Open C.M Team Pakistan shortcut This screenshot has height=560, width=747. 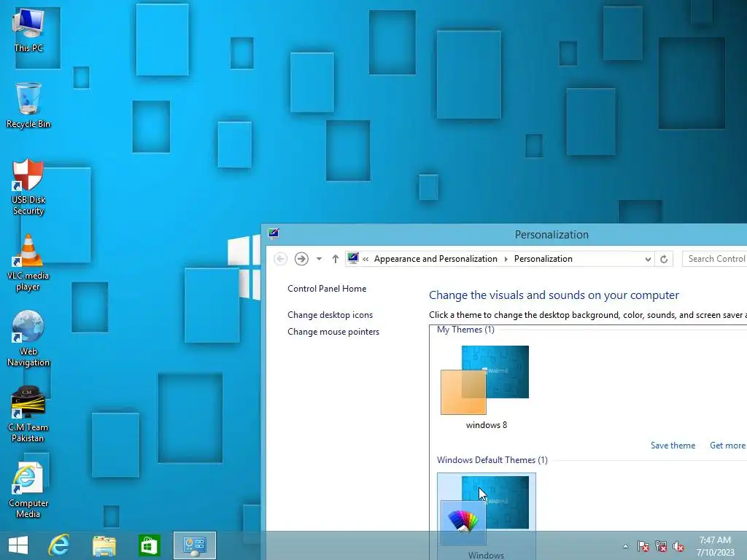[28, 414]
